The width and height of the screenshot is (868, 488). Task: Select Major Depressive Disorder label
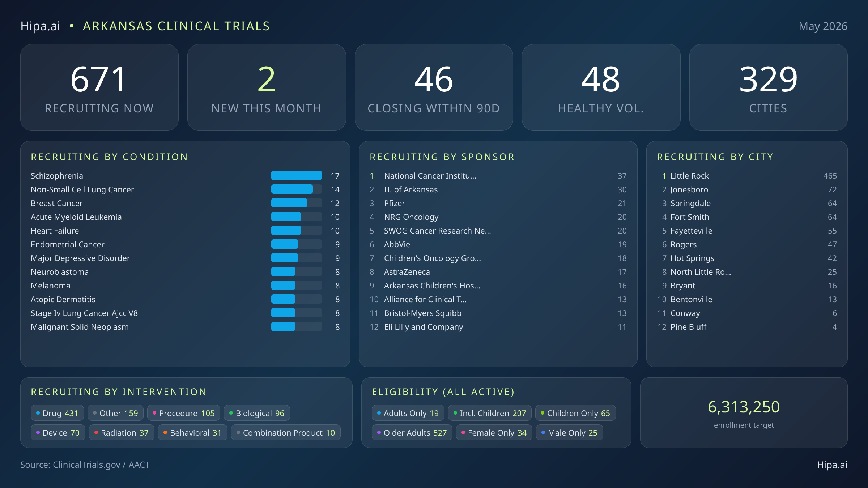point(80,258)
